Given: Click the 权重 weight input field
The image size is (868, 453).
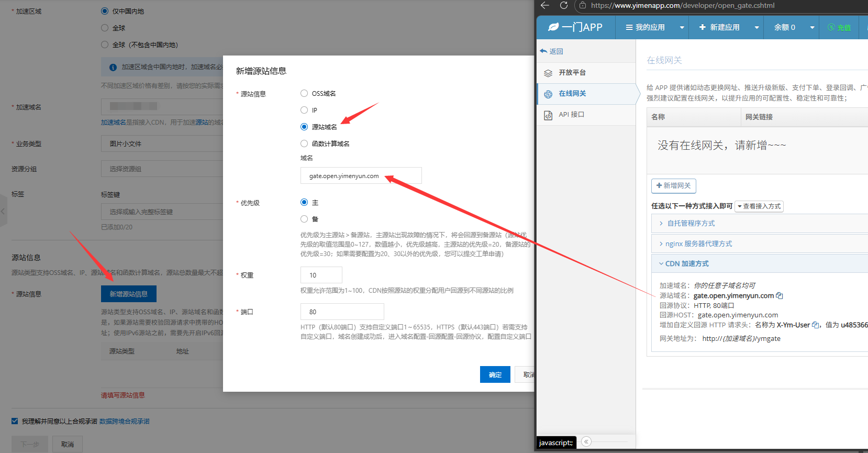Looking at the screenshot, I should (x=321, y=275).
